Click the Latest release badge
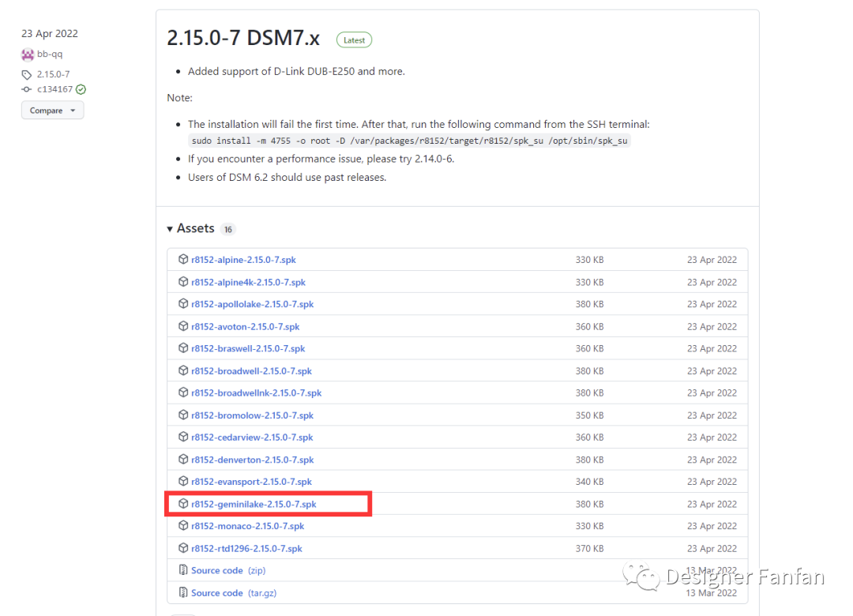The width and height of the screenshot is (853, 616). click(354, 39)
